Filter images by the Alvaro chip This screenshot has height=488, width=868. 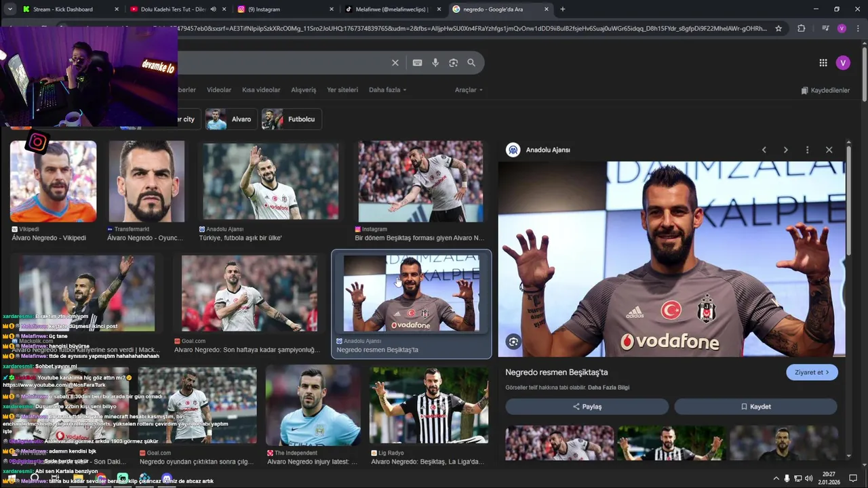click(x=230, y=119)
